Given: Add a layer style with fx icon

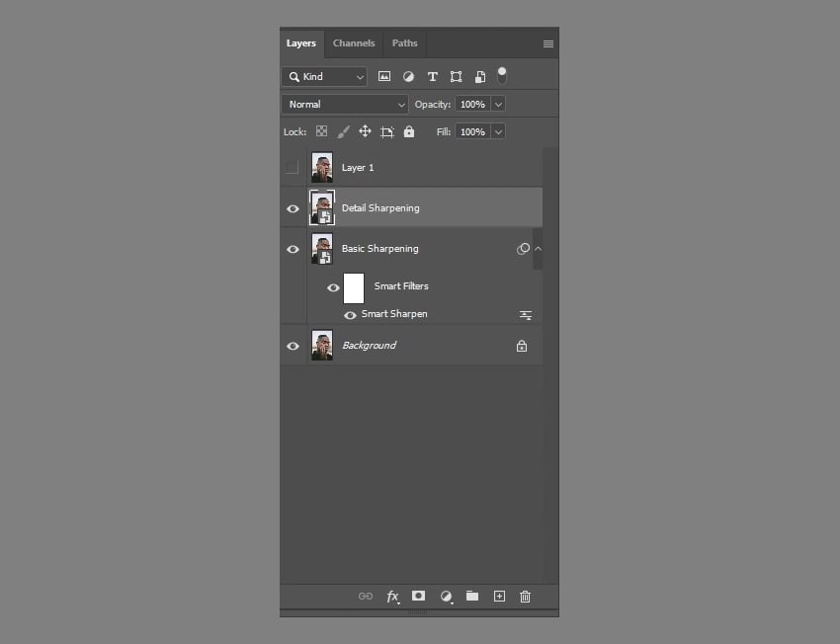Looking at the screenshot, I should point(392,597).
